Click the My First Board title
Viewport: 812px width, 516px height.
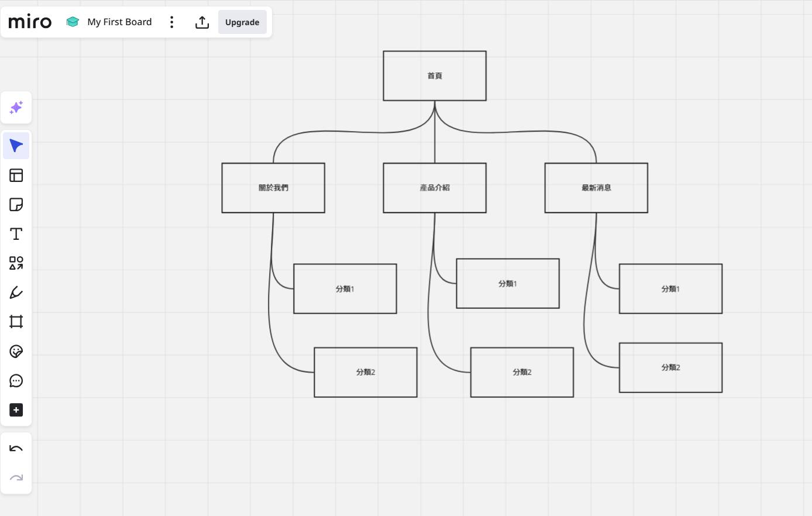[119, 22]
